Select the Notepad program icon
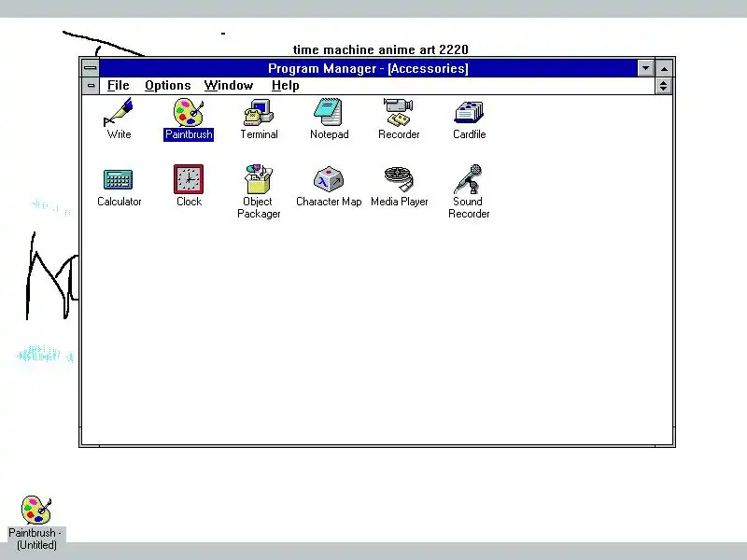The image size is (747, 560). [329, 112]
